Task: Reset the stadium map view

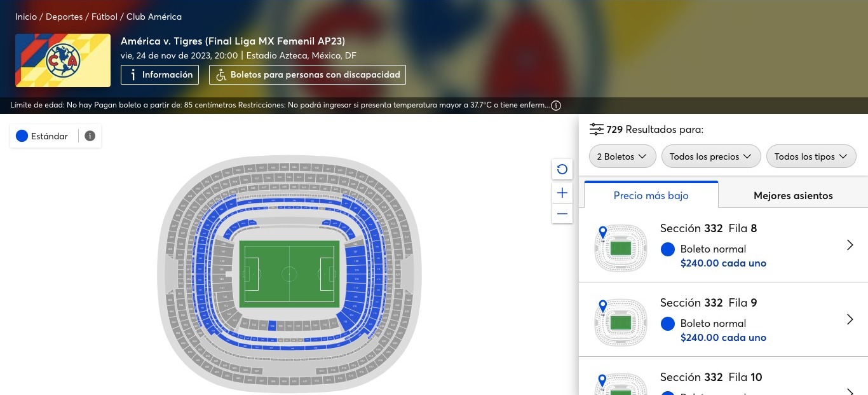Action: point(562,169)
